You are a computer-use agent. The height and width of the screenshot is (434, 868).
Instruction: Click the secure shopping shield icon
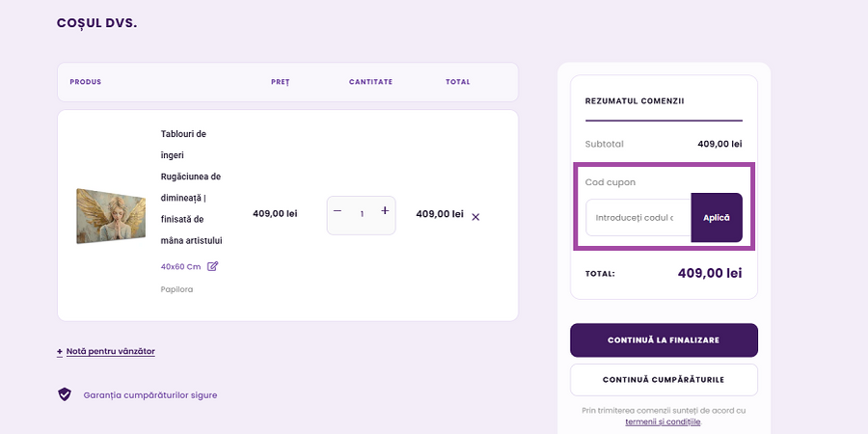[65, 394]
